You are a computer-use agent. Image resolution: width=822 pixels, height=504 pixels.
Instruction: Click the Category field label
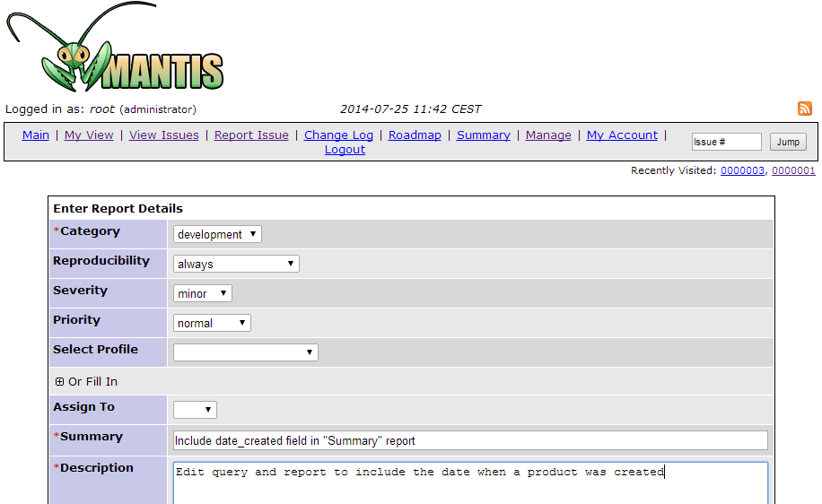point(90,231)
